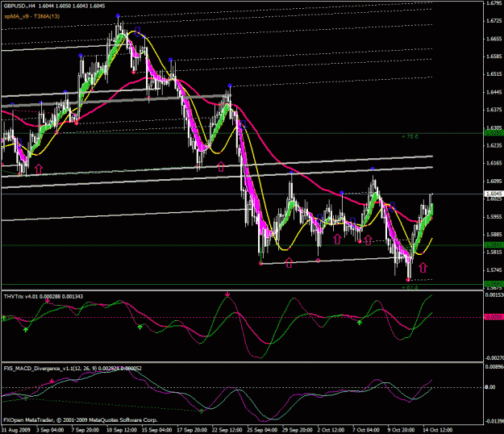Viewport: 504px width, 434px height.
Task: Click the 1.6235 price axis label
Action: pyautogui.click(x=494, y=145)
